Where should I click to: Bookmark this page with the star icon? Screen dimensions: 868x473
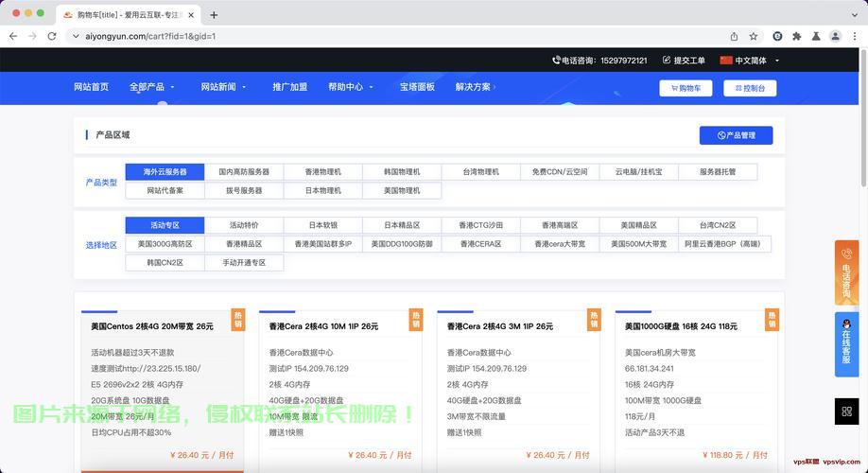pos(754,36)
